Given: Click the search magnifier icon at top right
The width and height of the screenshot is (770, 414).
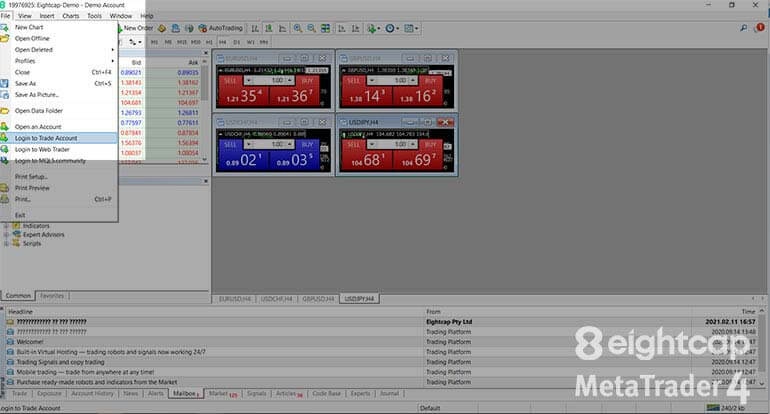Looking at the screenshot, I should (x=743, y=28).
